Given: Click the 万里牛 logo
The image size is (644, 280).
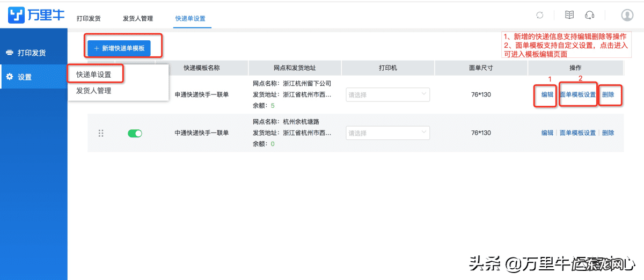Looking at the screenshot, I should click(x=36, y=15).
